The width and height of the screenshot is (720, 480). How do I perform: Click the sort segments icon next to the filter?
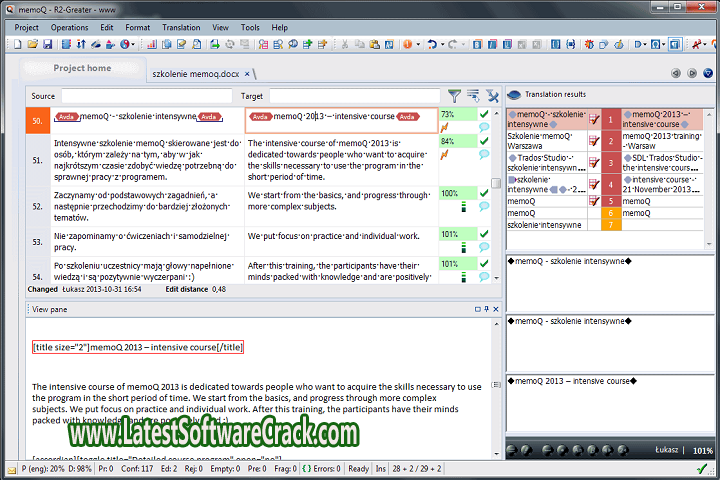tap(473, 96)
